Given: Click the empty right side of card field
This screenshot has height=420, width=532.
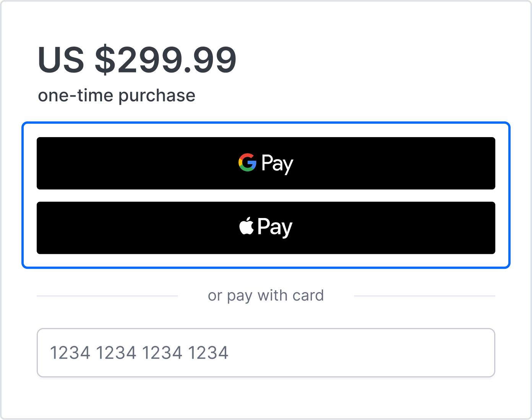Looking at the screenshot, I should tap(363, 353).
